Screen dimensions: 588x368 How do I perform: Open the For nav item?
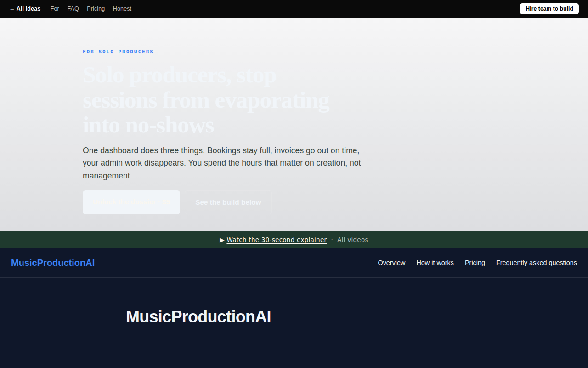point(55,9)
